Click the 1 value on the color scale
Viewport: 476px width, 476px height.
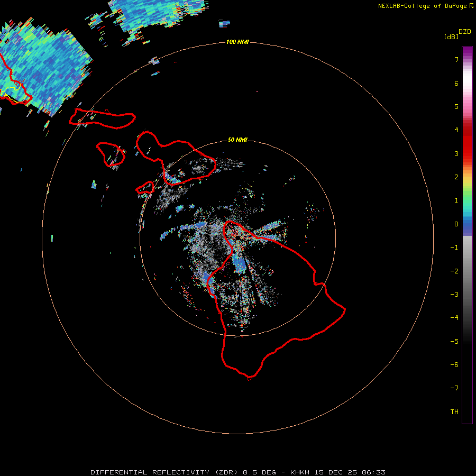click(456, 200)
